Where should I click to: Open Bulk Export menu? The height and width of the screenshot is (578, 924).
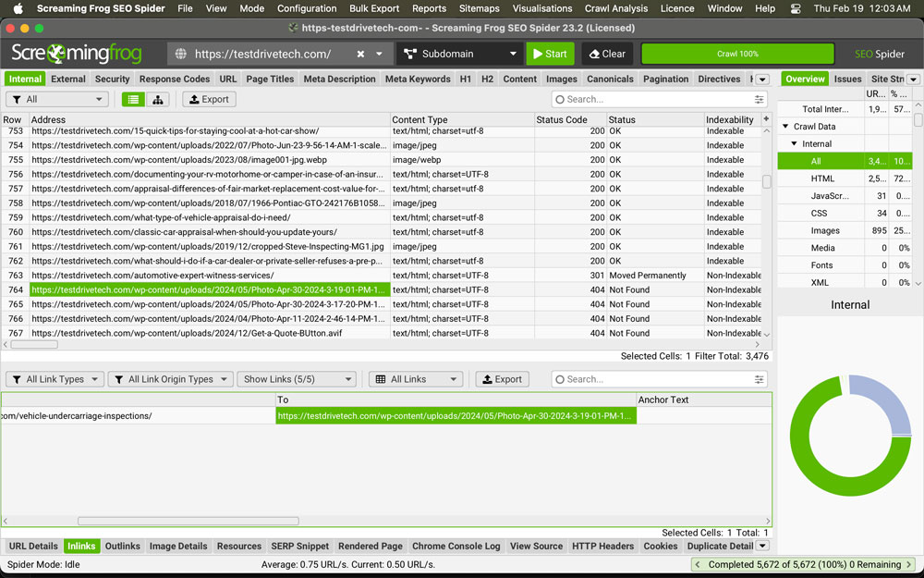[374, 8]
